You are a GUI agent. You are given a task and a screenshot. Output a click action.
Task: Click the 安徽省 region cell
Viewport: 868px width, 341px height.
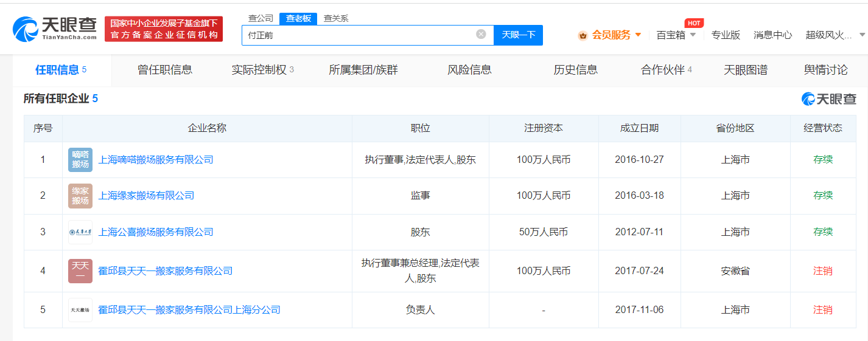click(x=735, y=271)
